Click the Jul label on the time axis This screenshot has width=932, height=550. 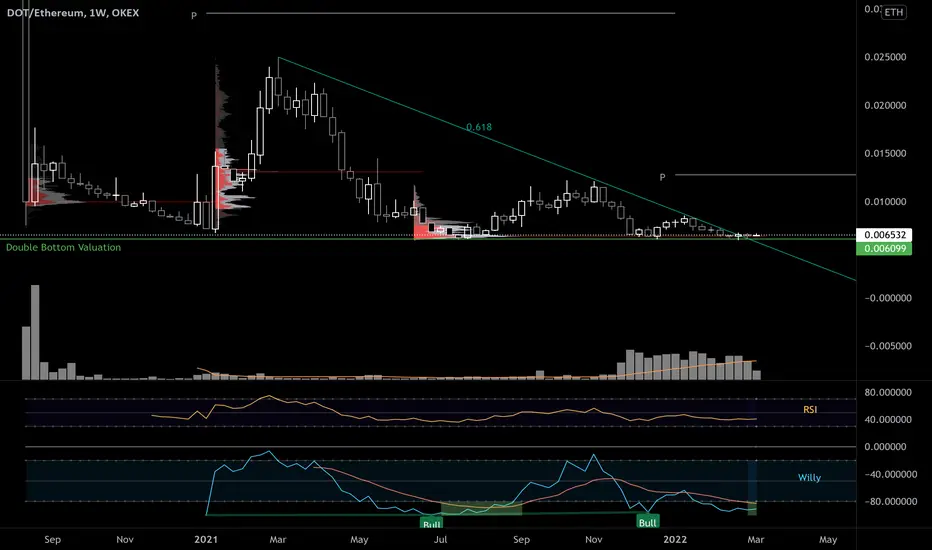(440, 539)
